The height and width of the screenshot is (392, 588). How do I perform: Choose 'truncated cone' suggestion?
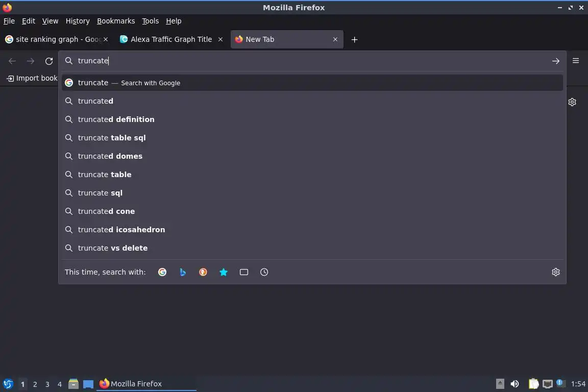(312, 211)
